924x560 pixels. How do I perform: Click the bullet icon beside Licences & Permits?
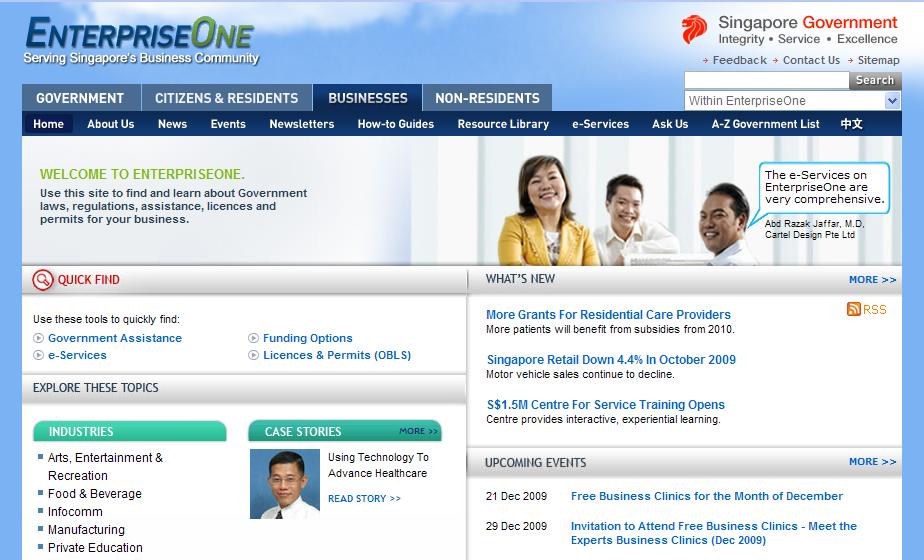(x=253, y=355)
